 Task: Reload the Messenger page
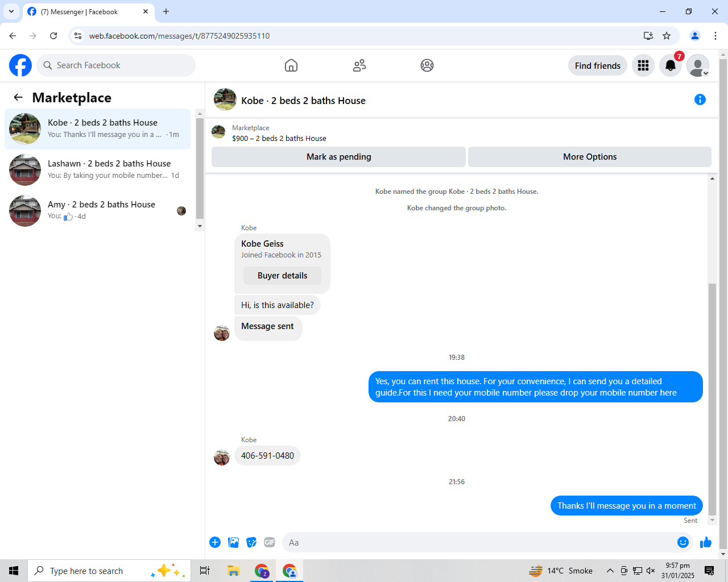(x=53, y=36)
